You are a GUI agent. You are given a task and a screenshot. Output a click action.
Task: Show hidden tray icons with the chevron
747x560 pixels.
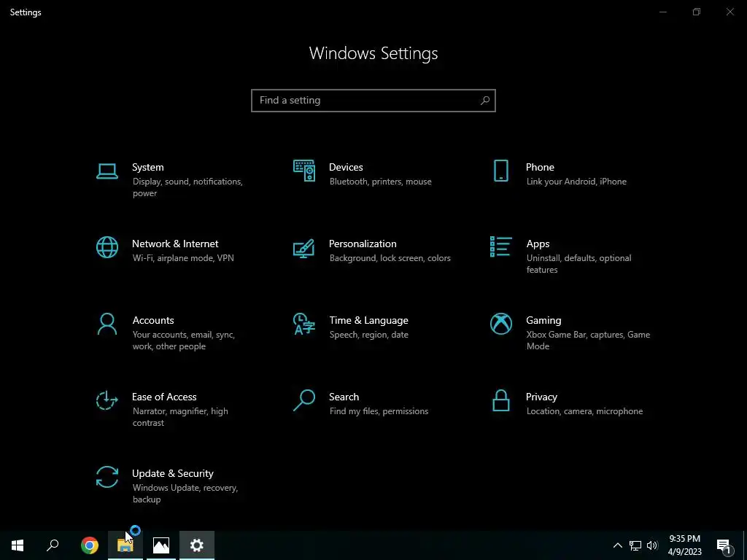(x=617, y=545)
